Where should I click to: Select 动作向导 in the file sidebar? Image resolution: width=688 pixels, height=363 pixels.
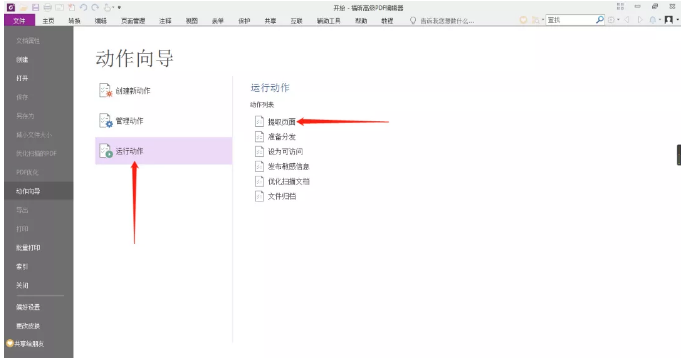[39, 191]
